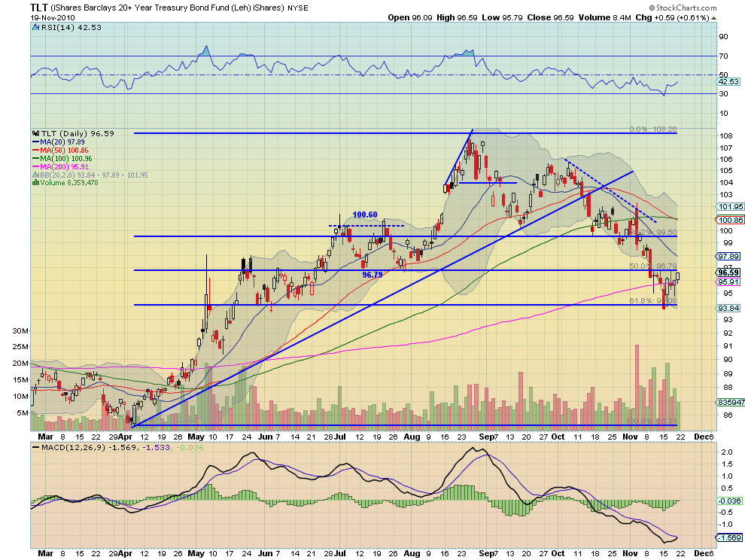This screenshot has height=560, width=745.
Task: Click the red 100.86 price tag on right axis
Action: 730,220
